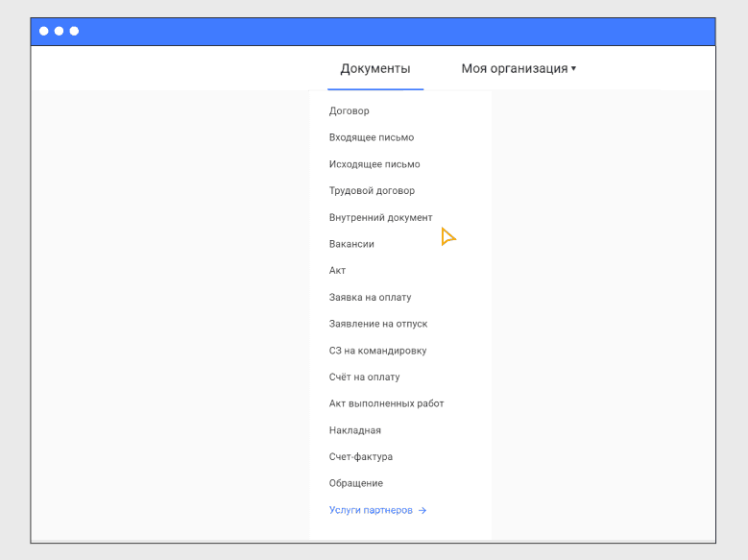Click the Накладная menu item
The width and height of the screenshot is (748, 560).
point(354,430)
